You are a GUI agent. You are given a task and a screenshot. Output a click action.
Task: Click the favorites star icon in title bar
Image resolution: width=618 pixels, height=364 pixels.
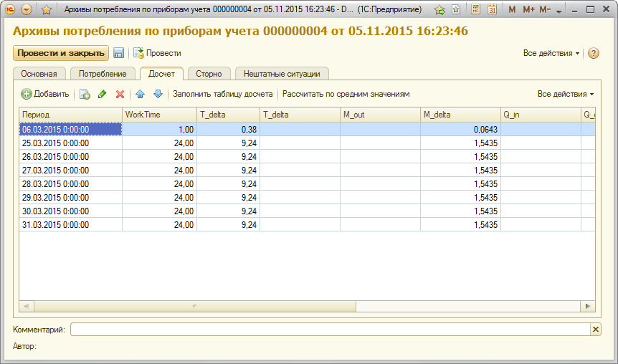tap(47, 10)
